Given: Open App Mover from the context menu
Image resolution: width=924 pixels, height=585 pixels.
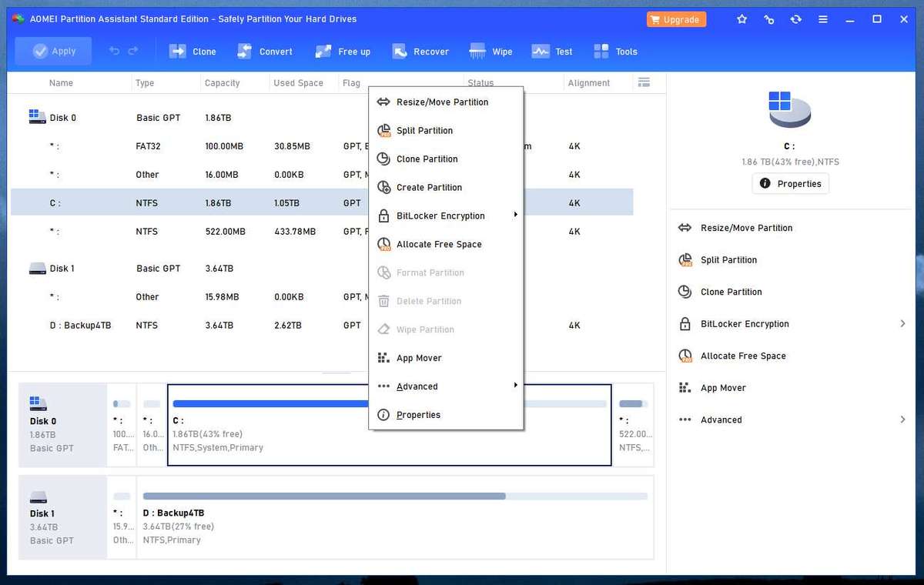Looking at the screenshot, I should [x=446, y=358].
